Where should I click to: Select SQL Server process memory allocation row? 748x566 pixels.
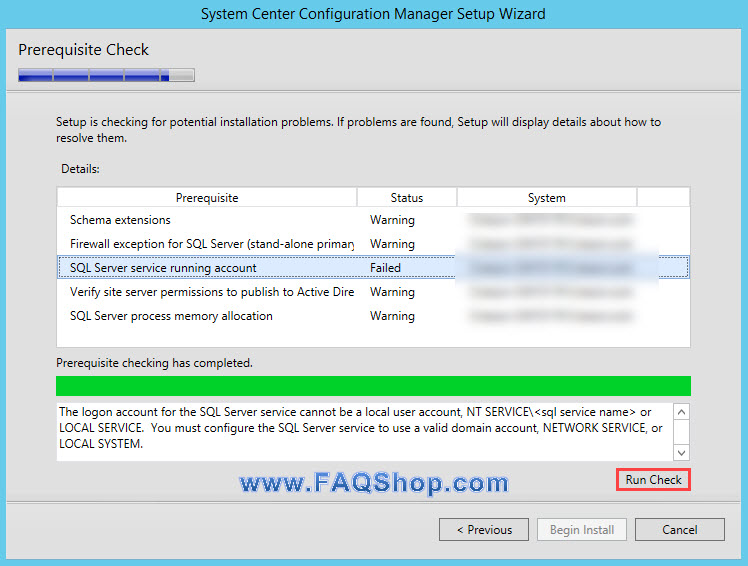pos(171,316)
